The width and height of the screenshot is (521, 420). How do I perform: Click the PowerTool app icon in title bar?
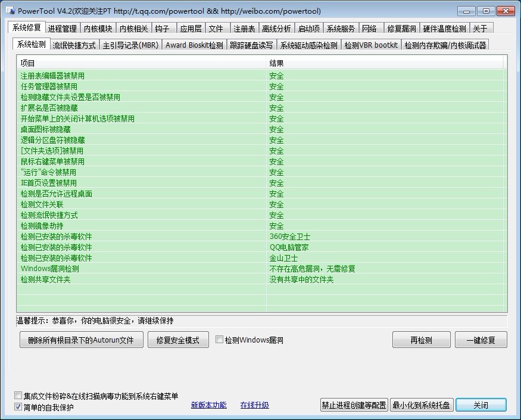(10, 11)
